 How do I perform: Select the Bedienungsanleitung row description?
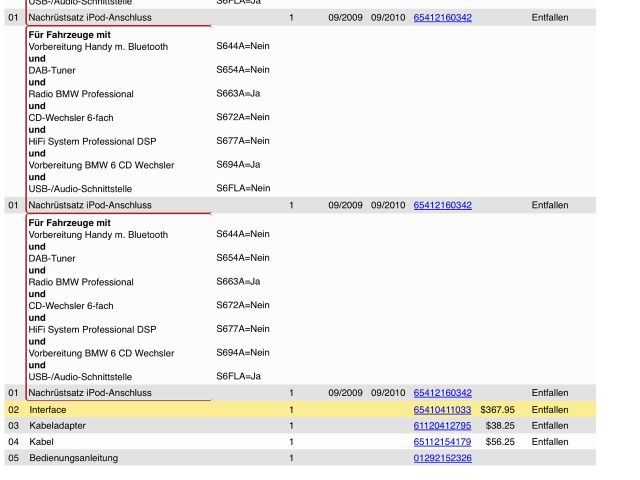(x=73, y=458)
